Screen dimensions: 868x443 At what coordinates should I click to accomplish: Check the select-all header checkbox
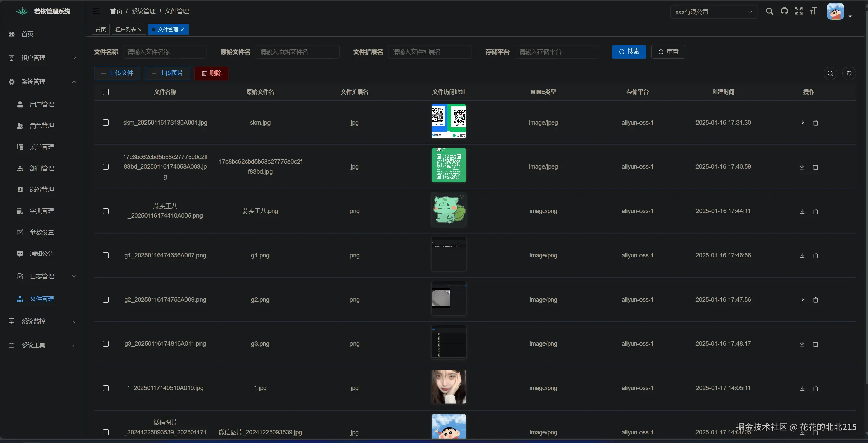pyautogui.click(x=106, y=92)
